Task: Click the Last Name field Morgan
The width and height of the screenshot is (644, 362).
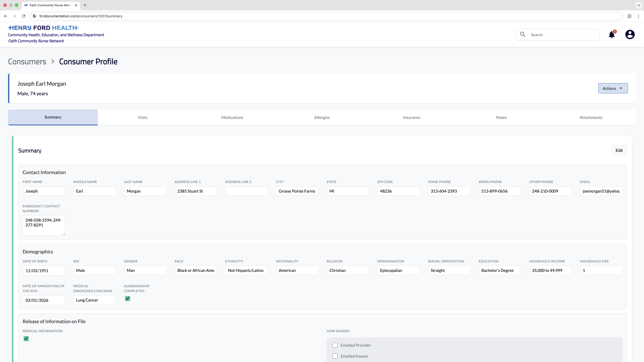Action: click(145, 191)
